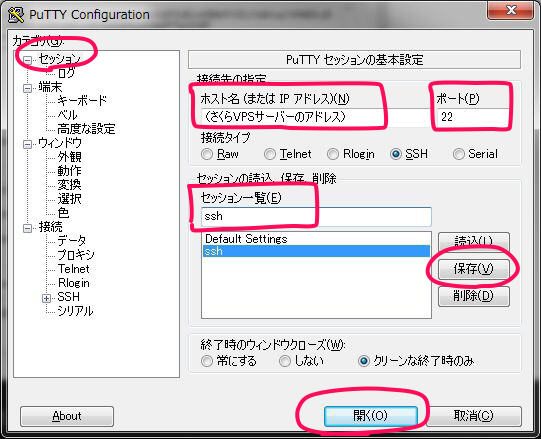Select Default Settings in session list
Image resolution: width=541 pixels, height=439 pixels.
pyautogui.click(x=316, y=239)
